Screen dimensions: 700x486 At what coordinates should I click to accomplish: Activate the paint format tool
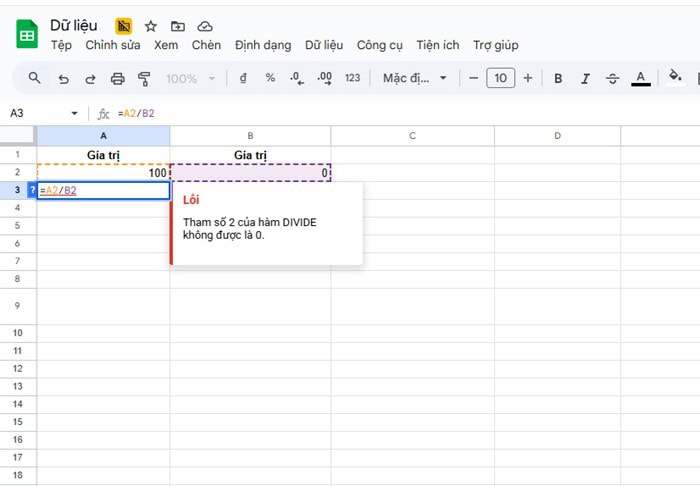(143, 78)
